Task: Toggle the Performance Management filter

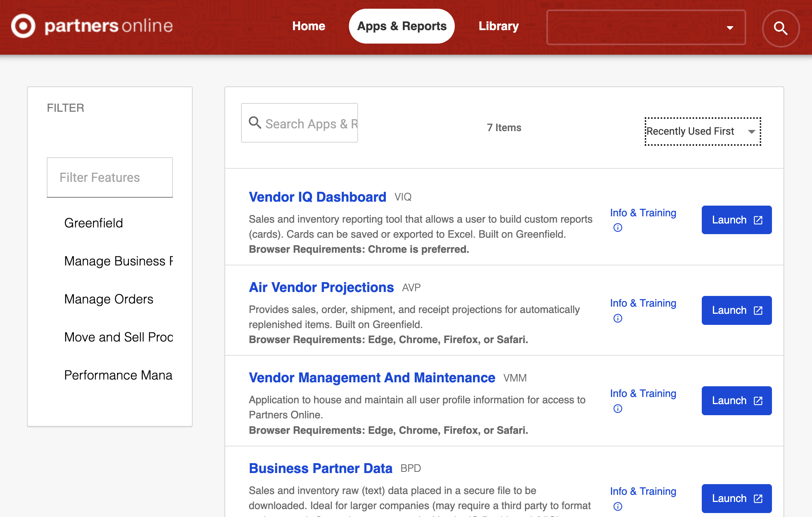Action: [x=118, y=375]
